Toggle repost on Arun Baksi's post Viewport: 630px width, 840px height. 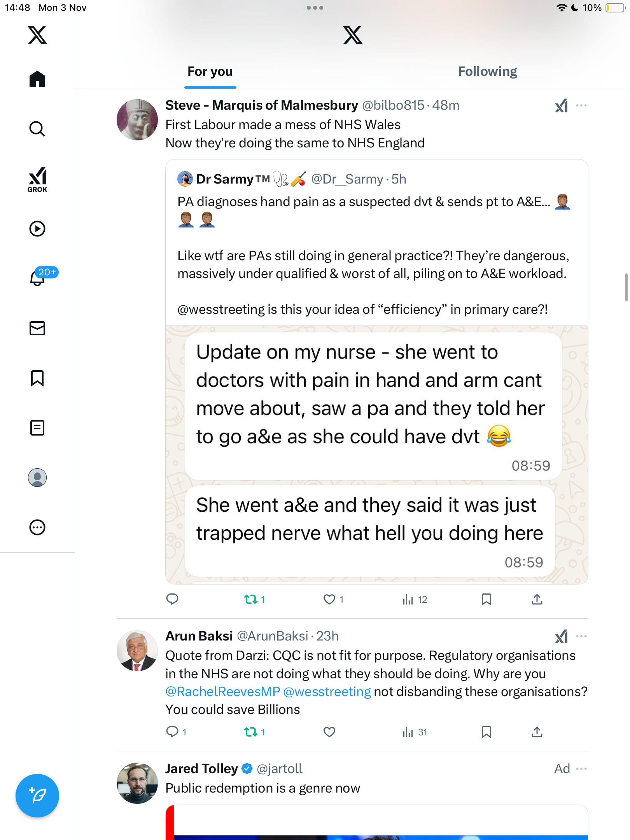pos(251,732)
